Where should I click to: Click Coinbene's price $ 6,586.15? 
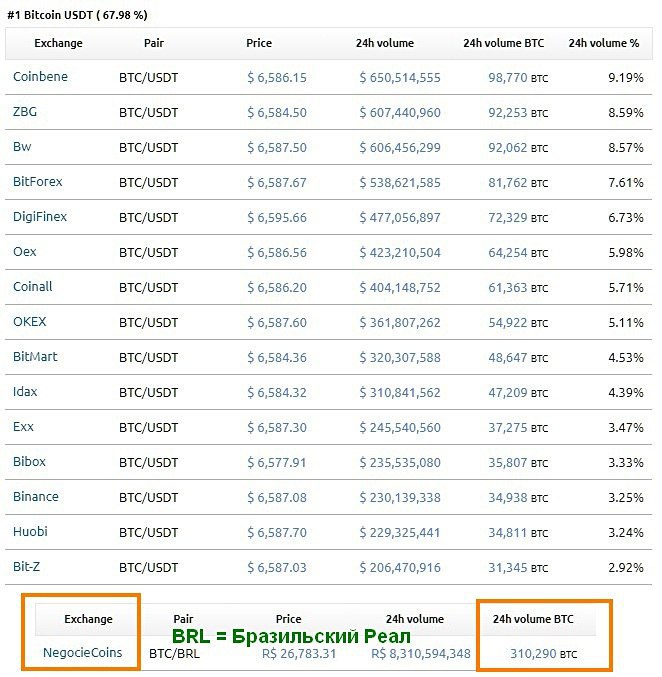pyautogui.click(x=277, y=77)
